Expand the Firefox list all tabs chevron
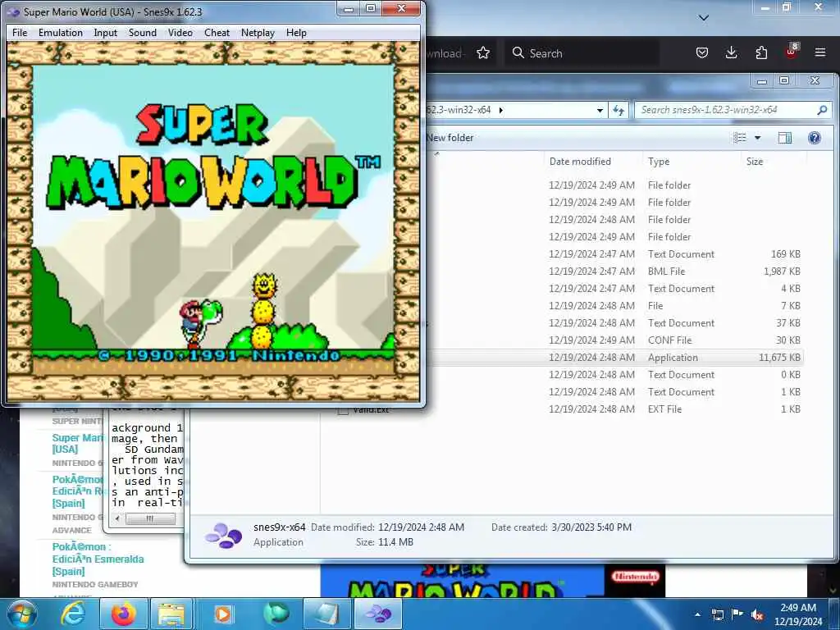The image size is (840, 630). coord(704,18)
